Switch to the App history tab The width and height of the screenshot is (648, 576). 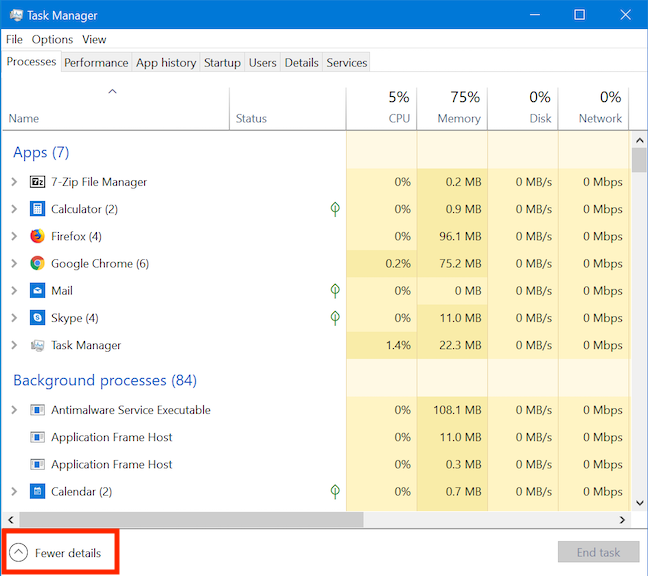click(166, 62)
